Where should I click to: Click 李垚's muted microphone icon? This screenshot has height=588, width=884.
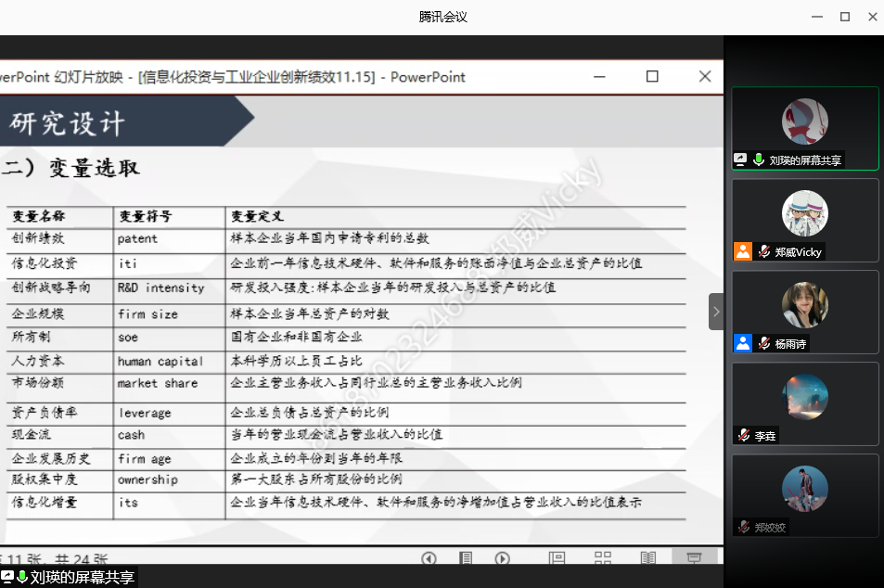coord(744,435)
